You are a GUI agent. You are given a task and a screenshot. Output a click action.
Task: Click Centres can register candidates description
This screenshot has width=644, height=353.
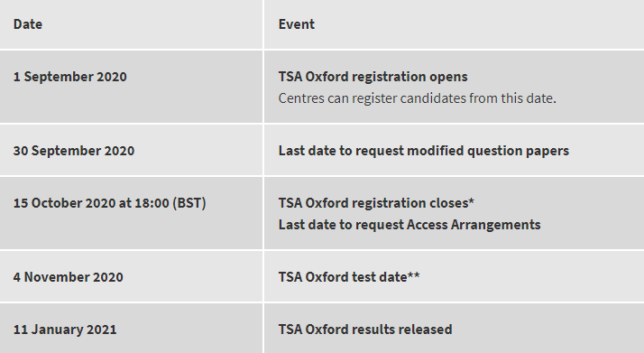click(418, 98)
